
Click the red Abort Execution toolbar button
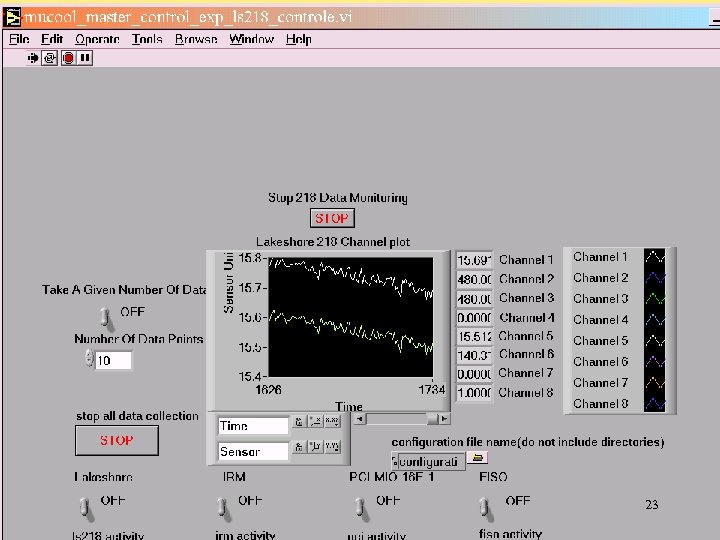pos(68,58)
